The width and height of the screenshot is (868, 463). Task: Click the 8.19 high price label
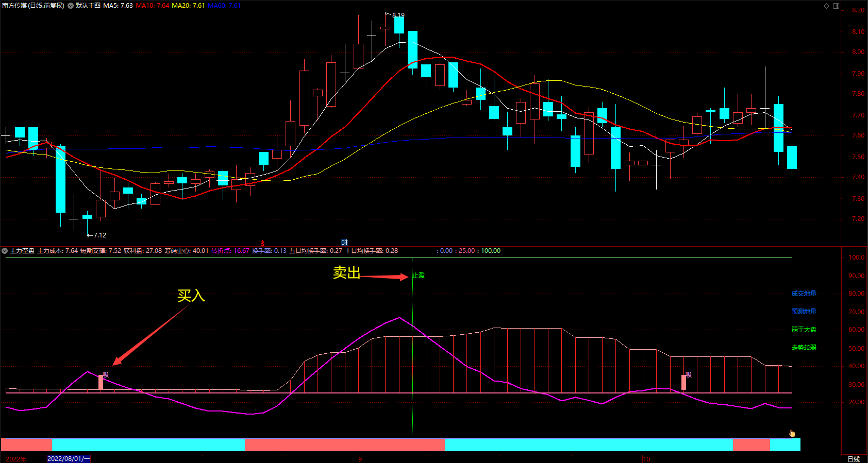point(398,15)
